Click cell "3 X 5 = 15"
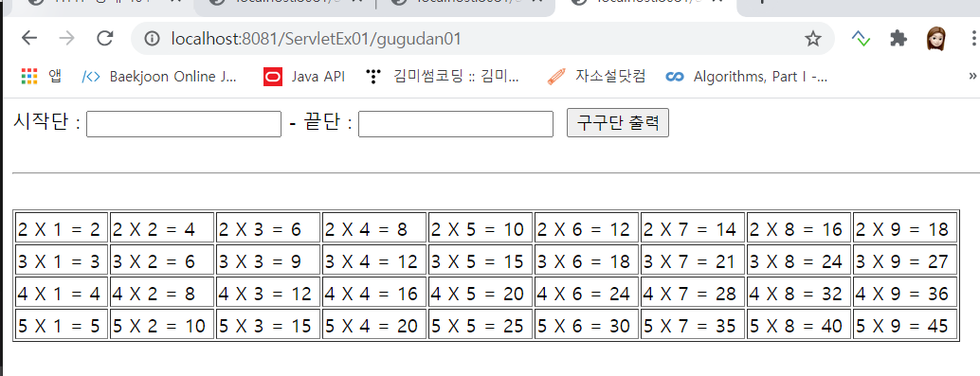 [480, 260]
